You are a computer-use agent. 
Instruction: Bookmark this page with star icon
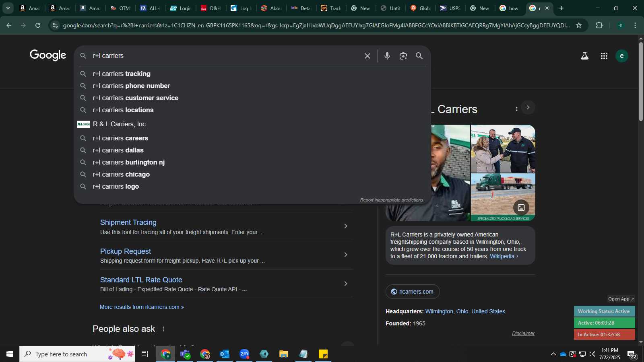579,25
